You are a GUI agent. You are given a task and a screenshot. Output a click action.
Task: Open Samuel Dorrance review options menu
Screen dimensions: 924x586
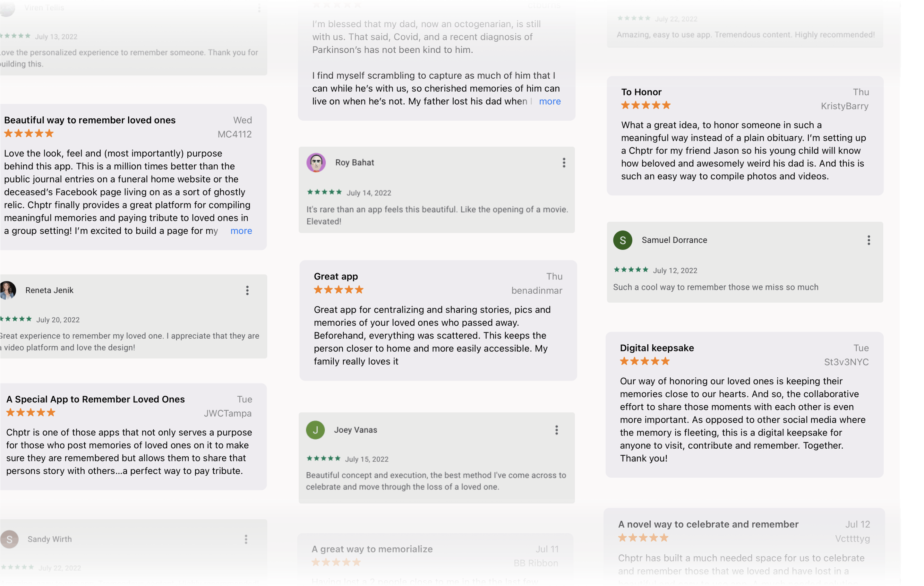pyautogui.click(x=869, y=240)
